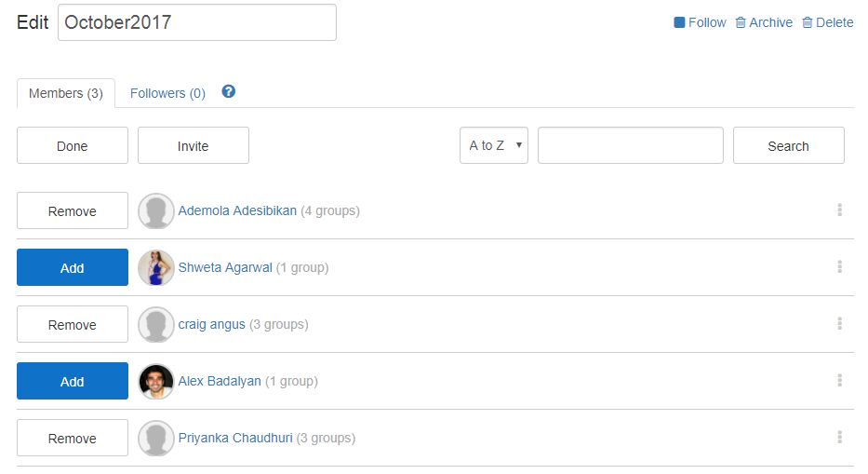This screenshot has height=474, width=868.
Task: Open kebab menu for craig angus
Action: point(840,323)
